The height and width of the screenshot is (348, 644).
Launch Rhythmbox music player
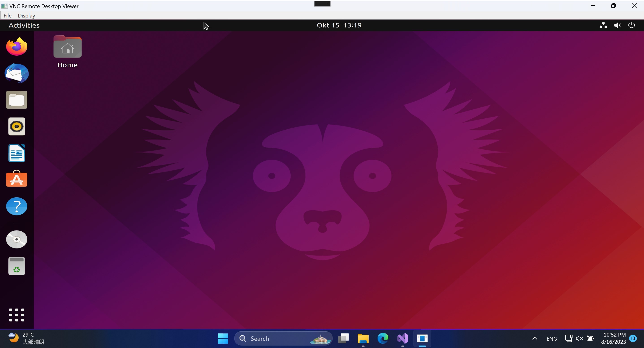17,126
